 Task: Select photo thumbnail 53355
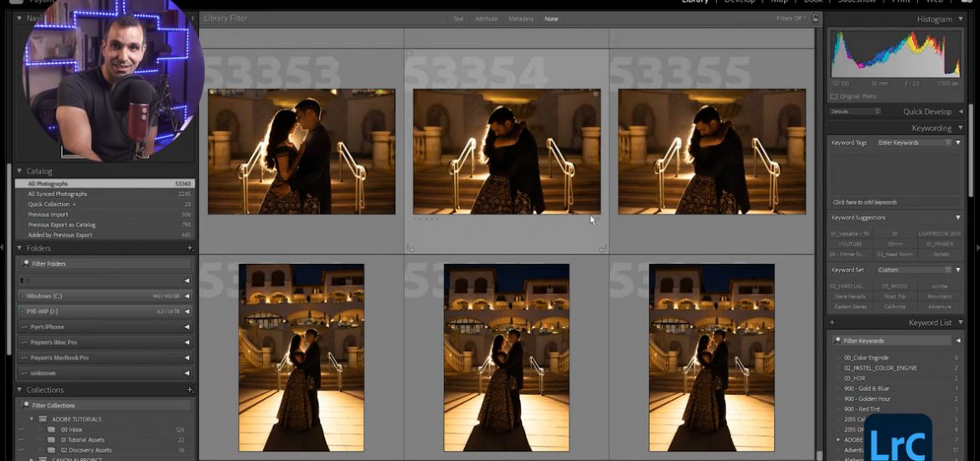click(x=712, y=152)
